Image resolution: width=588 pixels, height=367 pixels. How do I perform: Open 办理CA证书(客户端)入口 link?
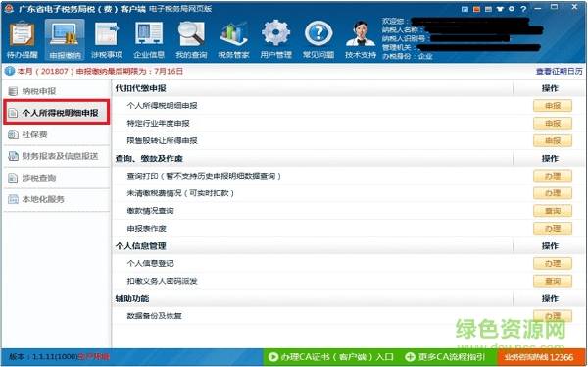point(331,357)
